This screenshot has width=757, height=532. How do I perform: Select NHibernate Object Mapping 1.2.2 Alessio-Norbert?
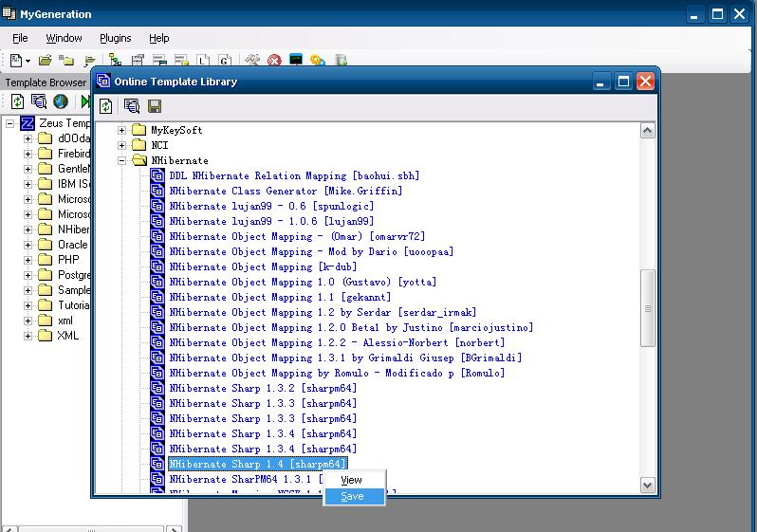337,342
